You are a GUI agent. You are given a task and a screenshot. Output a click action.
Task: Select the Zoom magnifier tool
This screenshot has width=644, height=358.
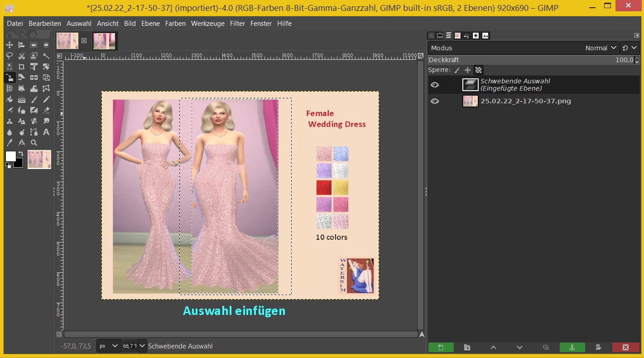pos(34,143)
